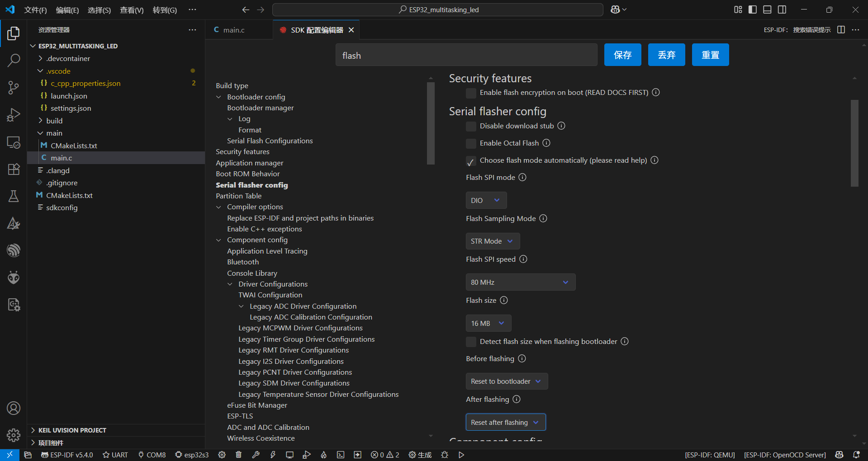Open the 编辑(E) menu
The height and width of the screenshot is (461, 868).
[67, 10]
